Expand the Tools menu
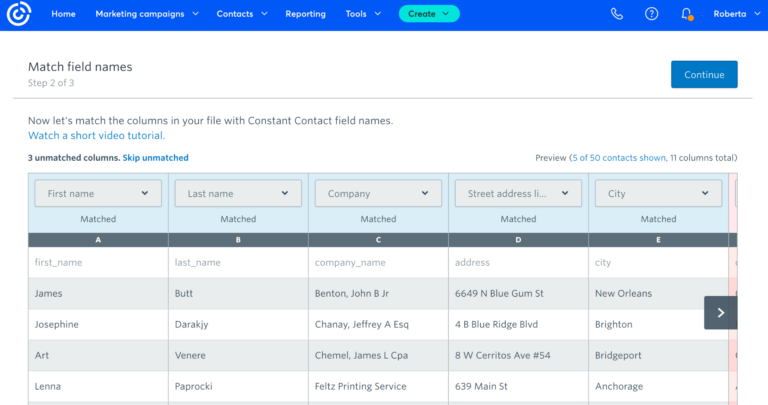The height and width of the screenshot is (405, 768). click(363, 14)
